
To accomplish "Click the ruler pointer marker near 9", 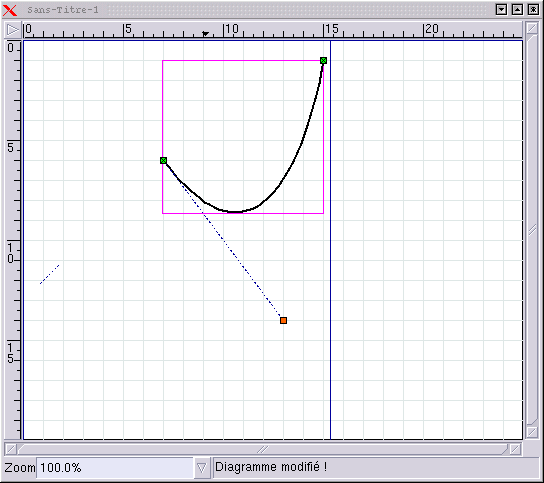I will (205, 34).
